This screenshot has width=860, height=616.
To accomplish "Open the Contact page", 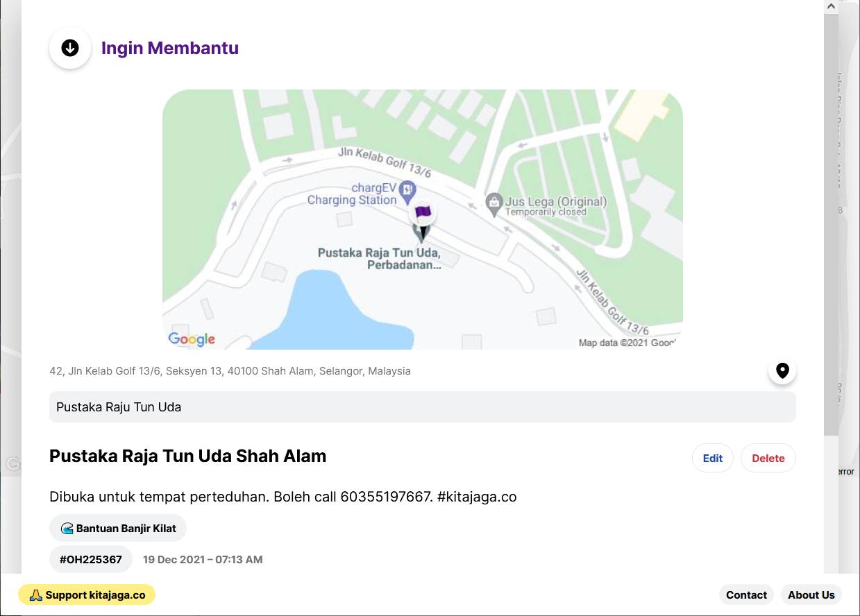I will (x=746, y=594).
